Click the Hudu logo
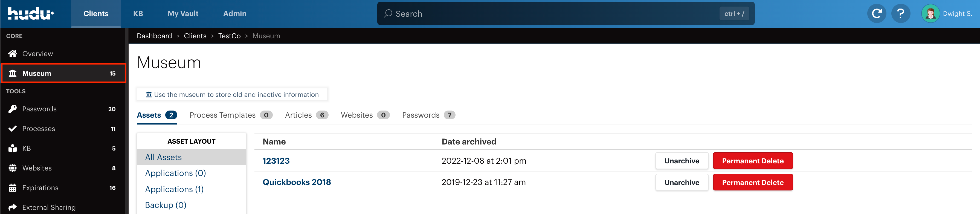This screenshot has width=980, height=214. click(x=31, y=14)
